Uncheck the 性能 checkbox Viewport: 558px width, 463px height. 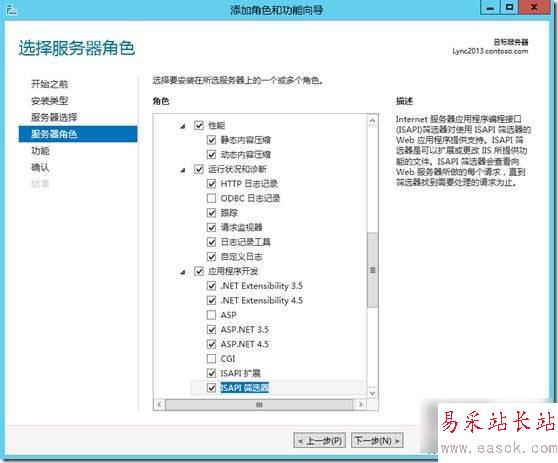pyautogui.click(x=199, y=125)
